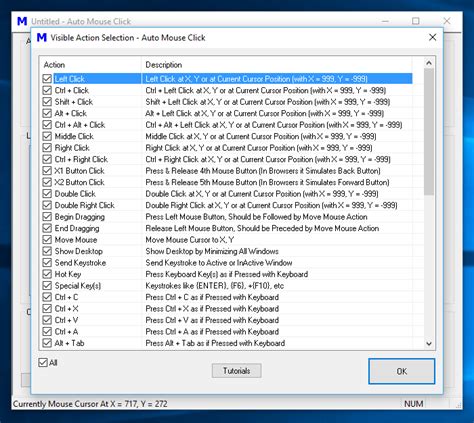
Task: Toggle the Begin Dragging checkbox
Action: (x=47, y=217)
